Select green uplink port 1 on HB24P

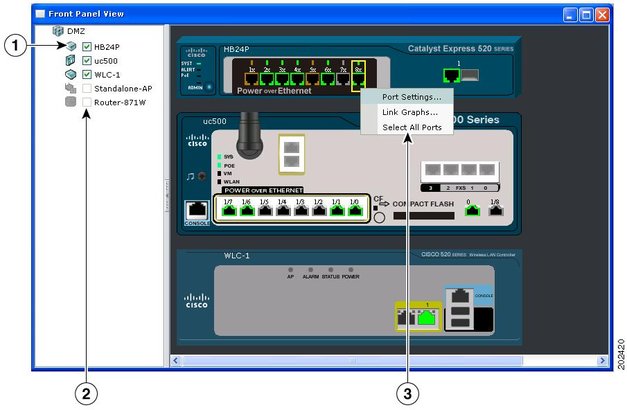click(x=451, y=75)
